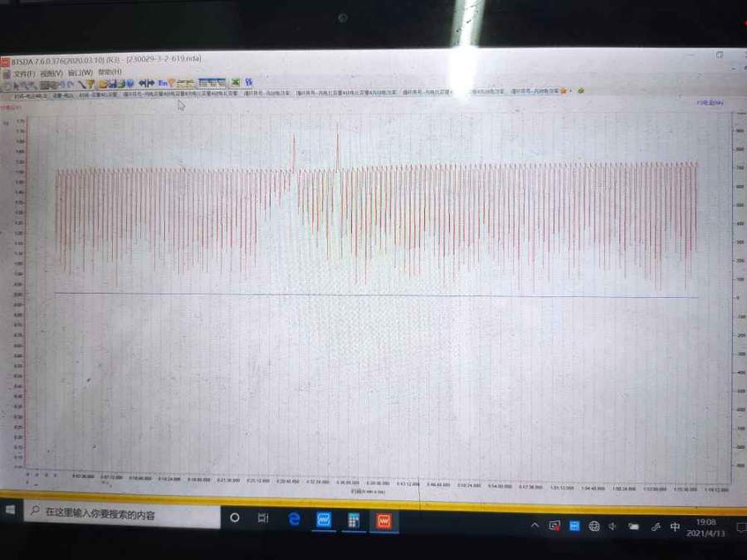The image size is (747, 560).
Task: Click the yellow table layout toolbar icon
Action: click(185, 84)
